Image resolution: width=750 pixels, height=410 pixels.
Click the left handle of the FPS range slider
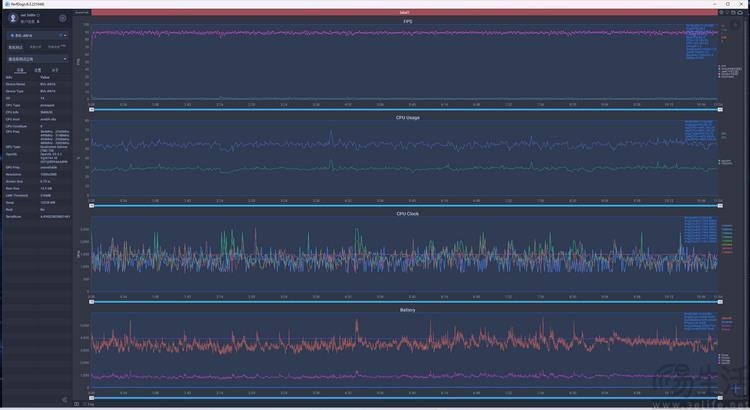coord(92,109)
